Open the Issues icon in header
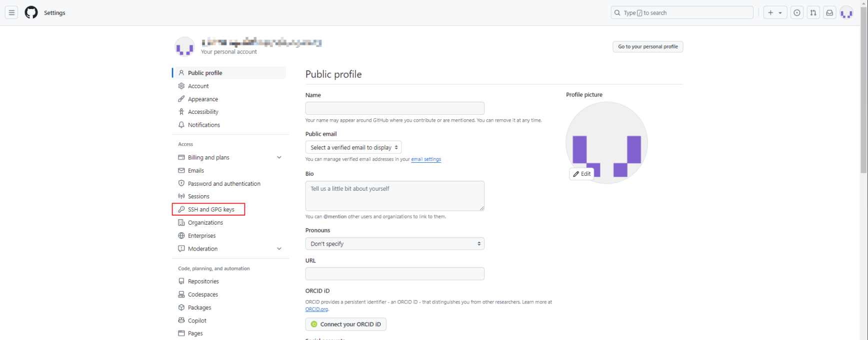868x340 pixels. pos(797,12)
